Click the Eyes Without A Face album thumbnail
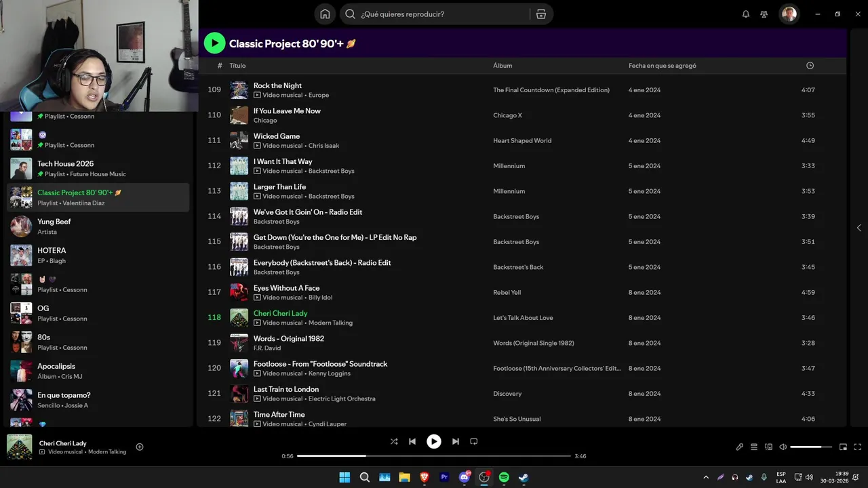The height and width of the screenshot is (488, 868). coord(239,292)
